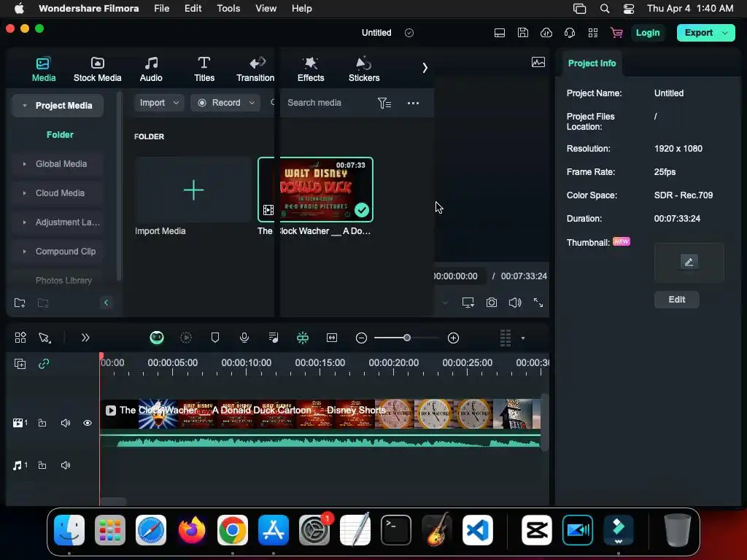
Task: Zoom out the timeline with minus
Action: (x=362, y=338)
